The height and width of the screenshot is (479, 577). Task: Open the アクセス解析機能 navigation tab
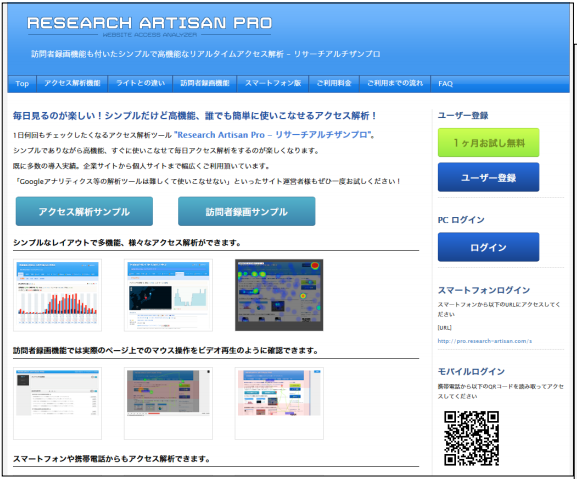pos(72,84)
